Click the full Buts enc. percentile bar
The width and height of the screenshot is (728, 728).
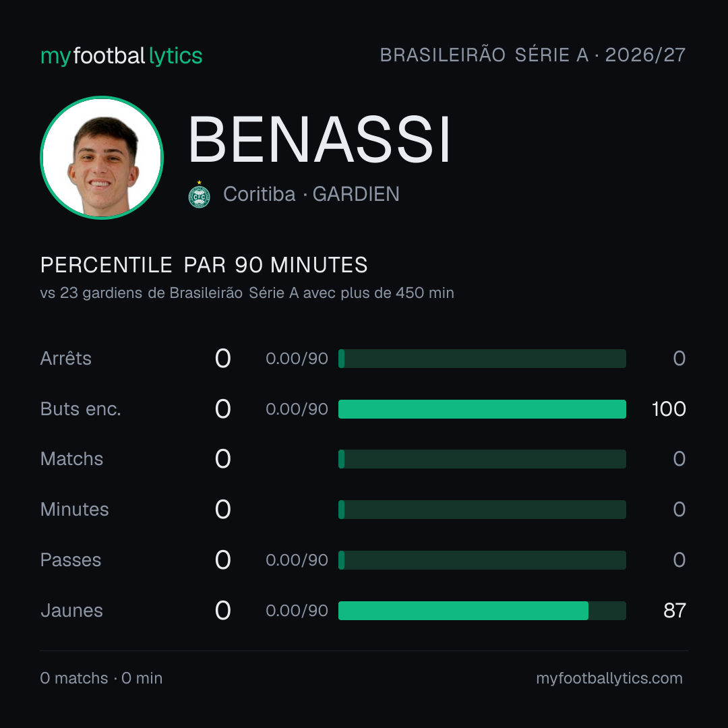coord(482,409)
